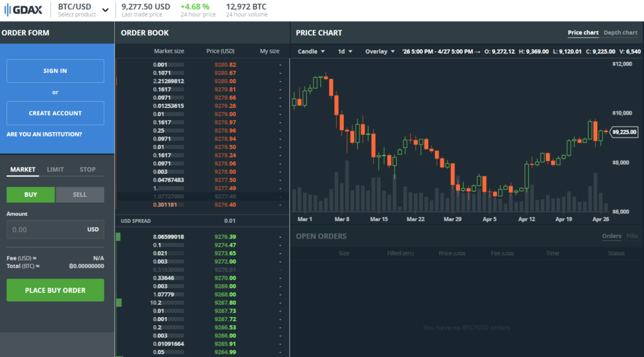
Task: Select the Orders tab in Open Orders
Action: (611, 236)
